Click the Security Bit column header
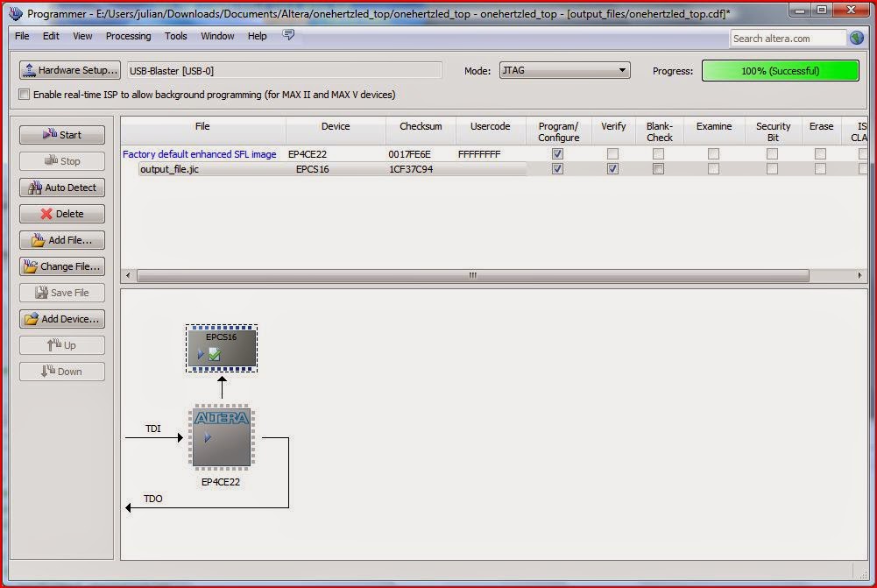Image resolution: width=877 pixels, height=588 pixels. pyautogui.click(x=774, y=132)
